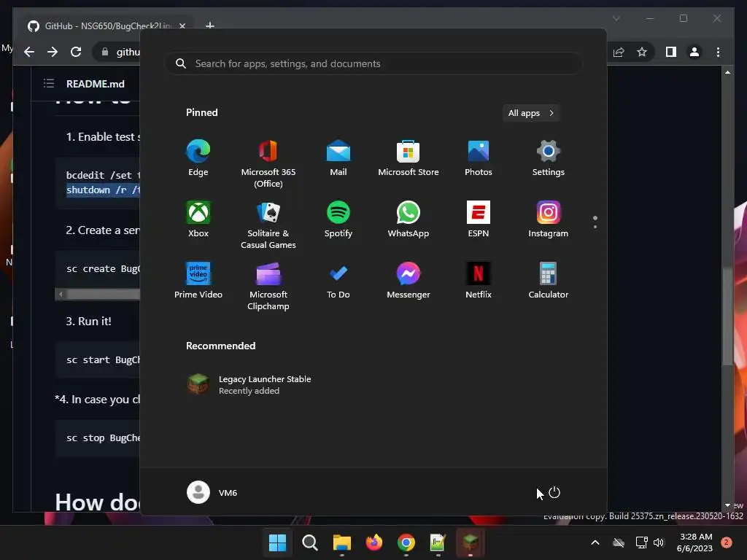The height and width of the screenshot is (560, 747).
Task: Open taskbar Search
Action: pos(309,542)
